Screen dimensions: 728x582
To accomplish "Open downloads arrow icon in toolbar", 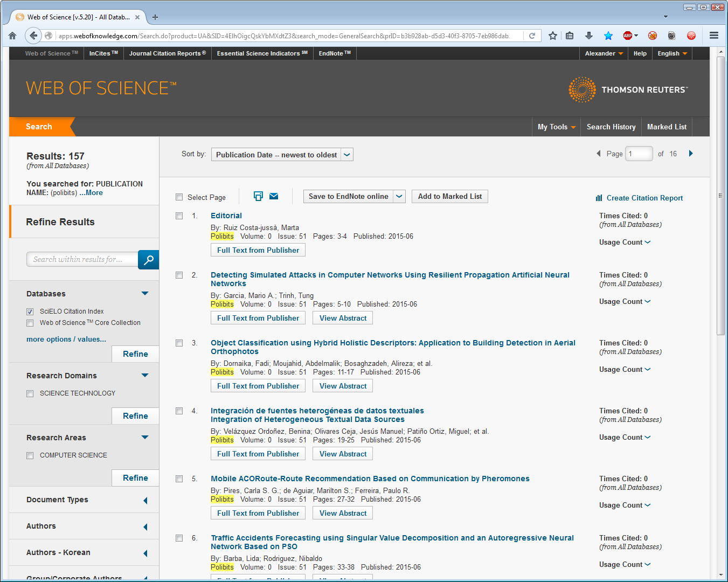I will pyautogui.click(x=589, y=36).
